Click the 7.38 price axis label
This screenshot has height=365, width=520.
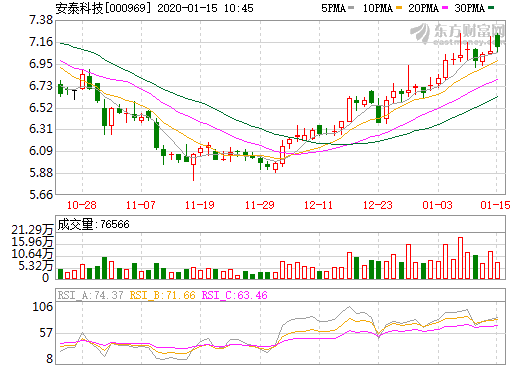[41, 20]
